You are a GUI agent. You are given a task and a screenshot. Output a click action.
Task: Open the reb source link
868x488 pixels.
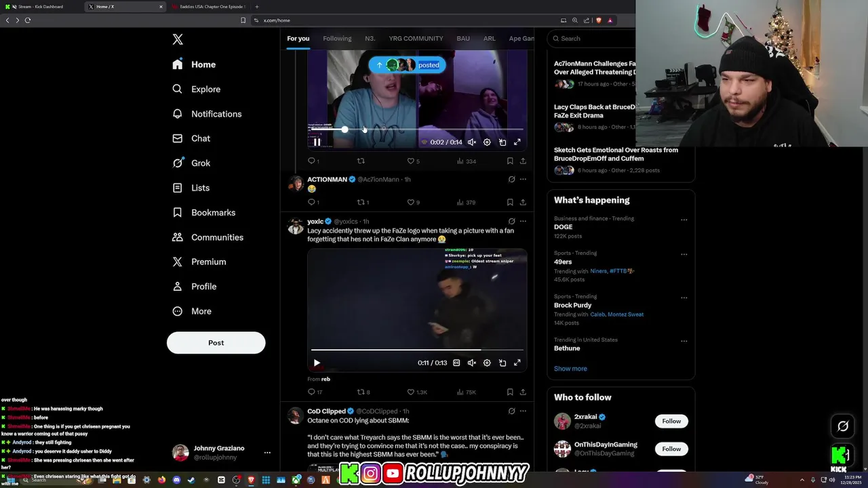pos(325,380)
